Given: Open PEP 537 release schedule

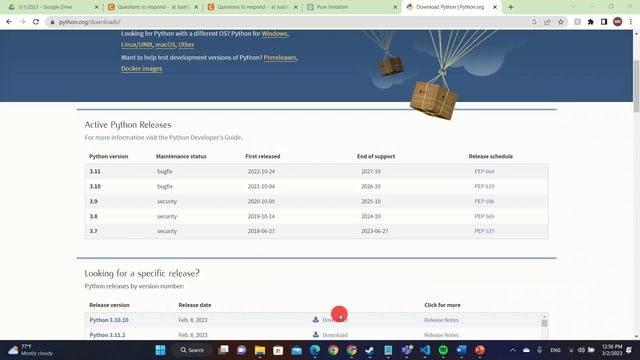Looking at the screenshot, I should click(484, 231).
